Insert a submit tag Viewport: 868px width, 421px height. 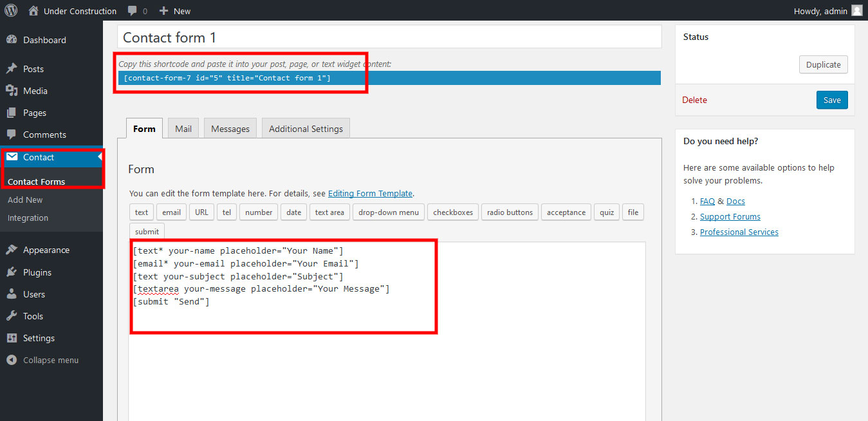147,232
